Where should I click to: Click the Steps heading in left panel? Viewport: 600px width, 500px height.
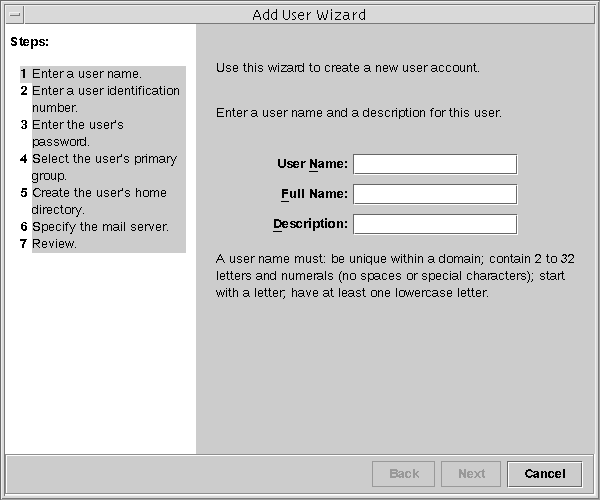[x=30, y=42]
